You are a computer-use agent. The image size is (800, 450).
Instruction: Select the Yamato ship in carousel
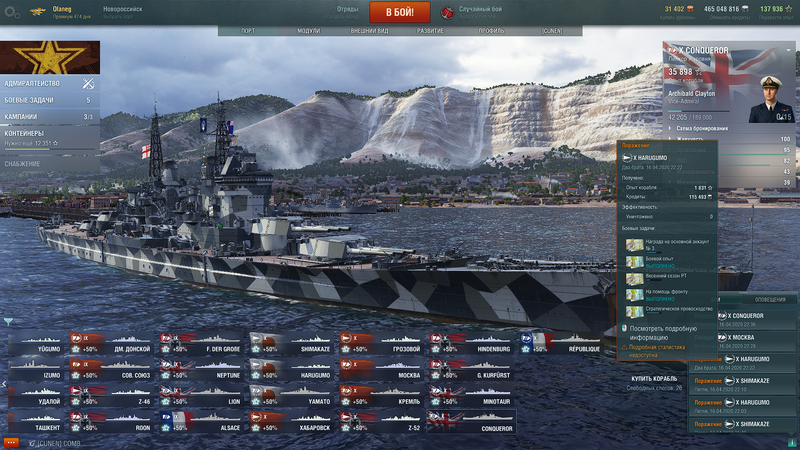click(291, 396)
